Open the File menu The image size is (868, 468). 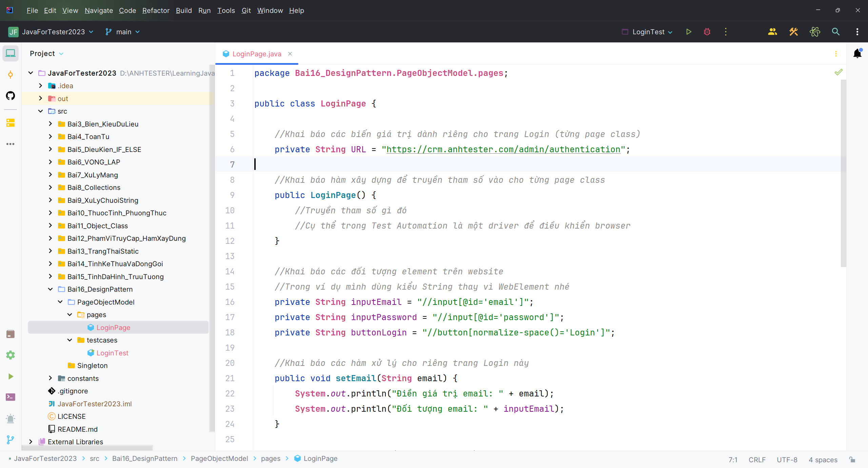[x=32, y=11]
